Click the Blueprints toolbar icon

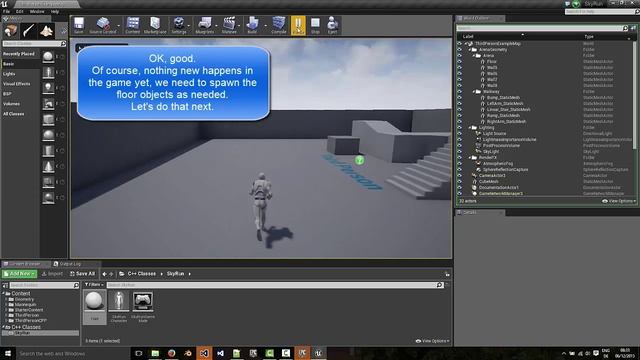coord(204,25)
